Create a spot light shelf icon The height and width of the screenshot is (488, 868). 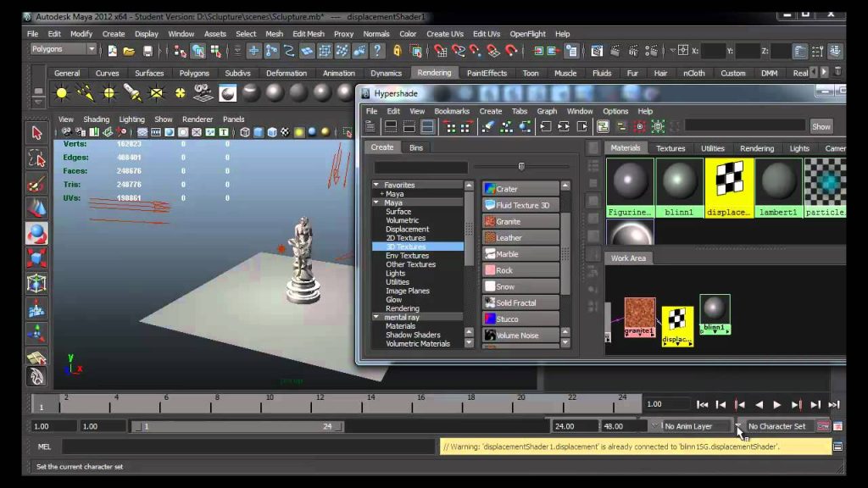coord(133,93)
